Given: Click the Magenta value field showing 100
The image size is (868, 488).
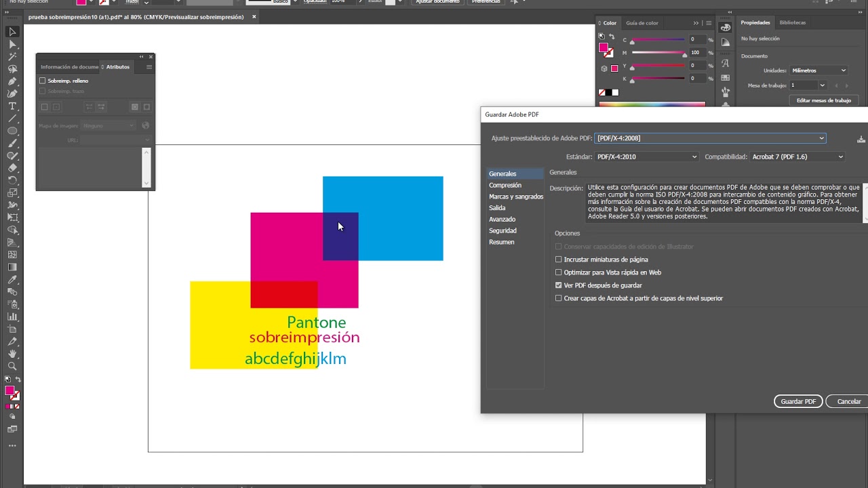Looking at the screenshot, I should [x=696, y=52].
